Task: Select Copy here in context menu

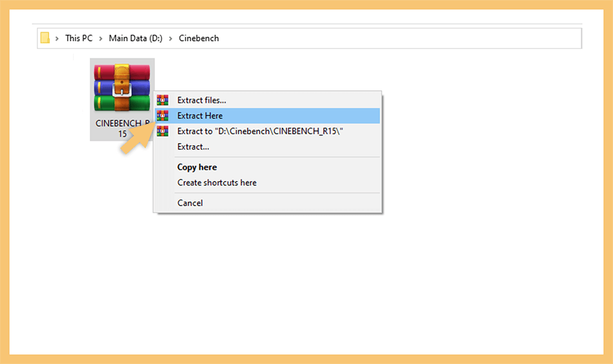Action: tap(267, 167)
